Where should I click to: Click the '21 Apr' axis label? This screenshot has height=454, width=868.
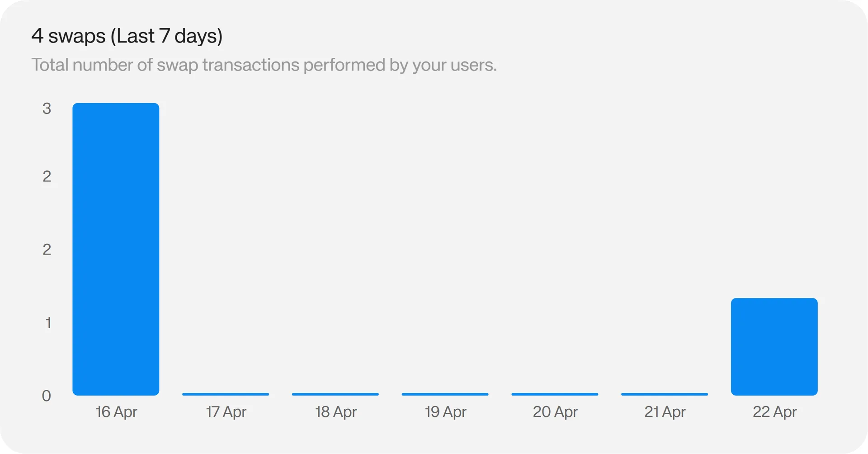tap(665, 412)
